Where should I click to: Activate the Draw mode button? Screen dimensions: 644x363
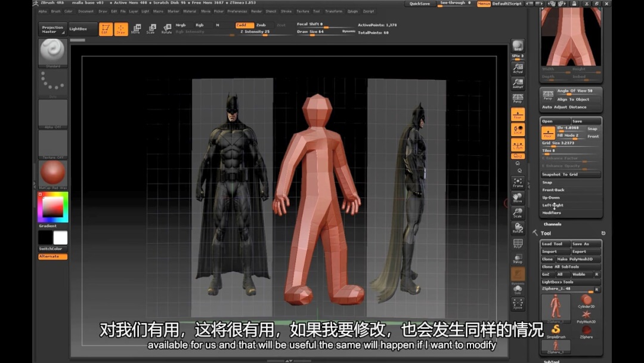point(120,29)
